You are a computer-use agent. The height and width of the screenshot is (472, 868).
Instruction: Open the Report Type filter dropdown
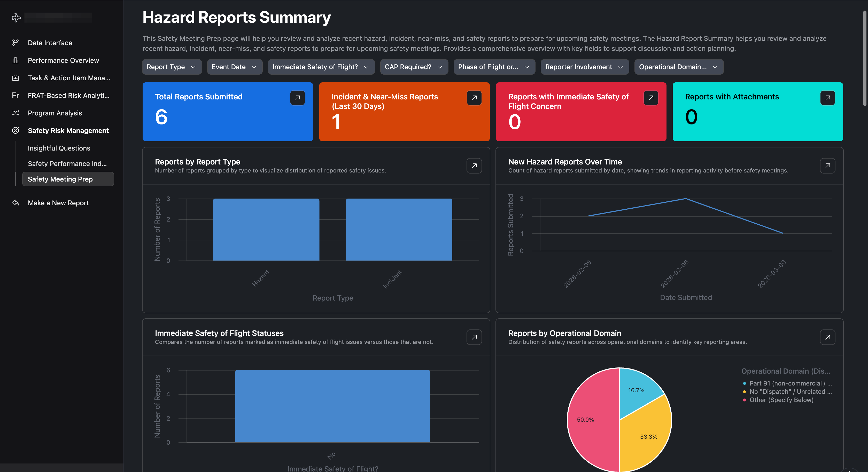172,67
